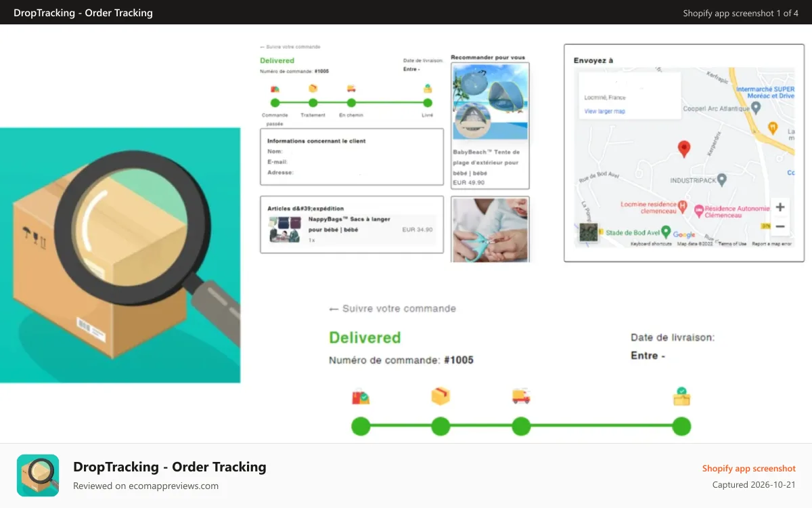Open the View larger map link
Viewport: 812px width, 508px height.
click(x=605, y=111)
